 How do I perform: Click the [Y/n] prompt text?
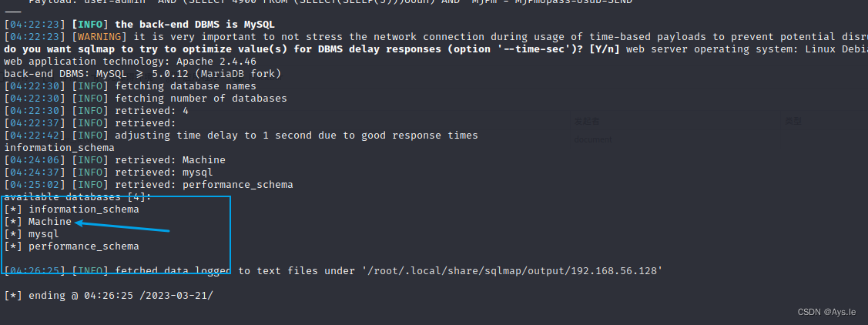605,49
